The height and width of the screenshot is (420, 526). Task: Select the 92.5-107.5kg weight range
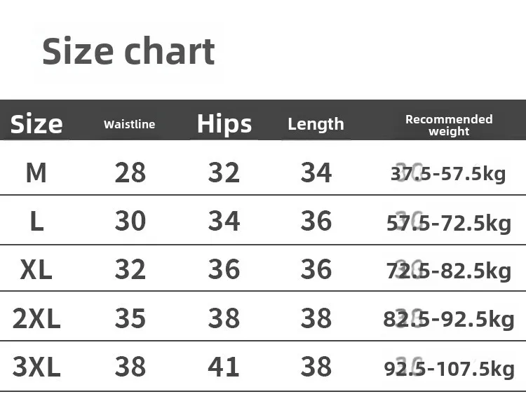449,368
